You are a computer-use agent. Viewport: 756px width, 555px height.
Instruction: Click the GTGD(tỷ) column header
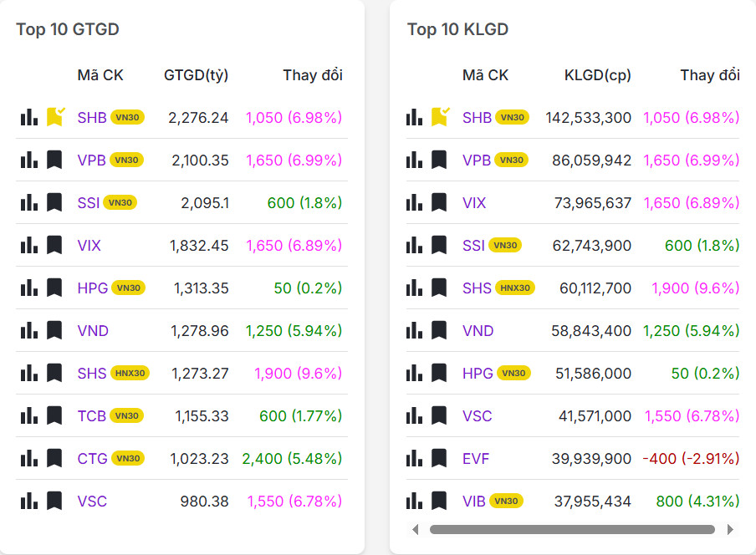[196, 75]
